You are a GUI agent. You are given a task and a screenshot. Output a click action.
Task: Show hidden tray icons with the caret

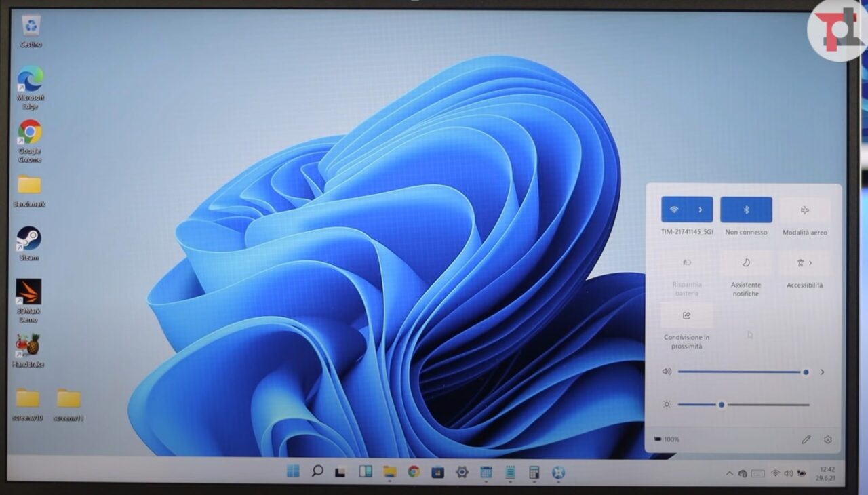[729, 473]
